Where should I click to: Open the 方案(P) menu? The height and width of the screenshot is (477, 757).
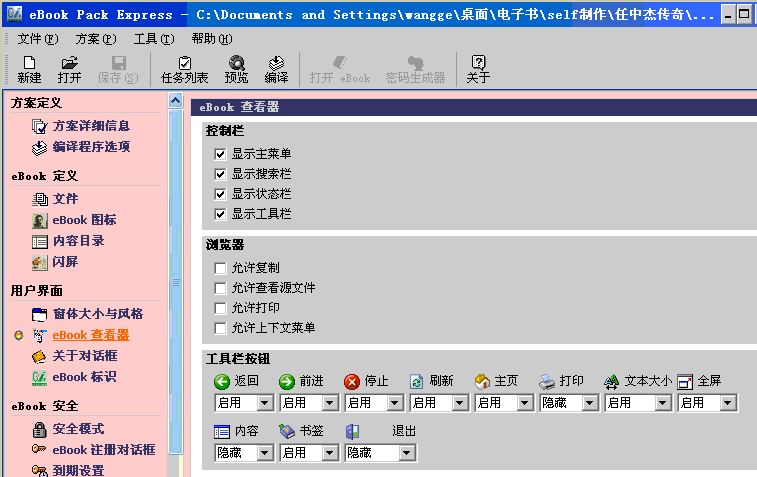tap(96, 39)
